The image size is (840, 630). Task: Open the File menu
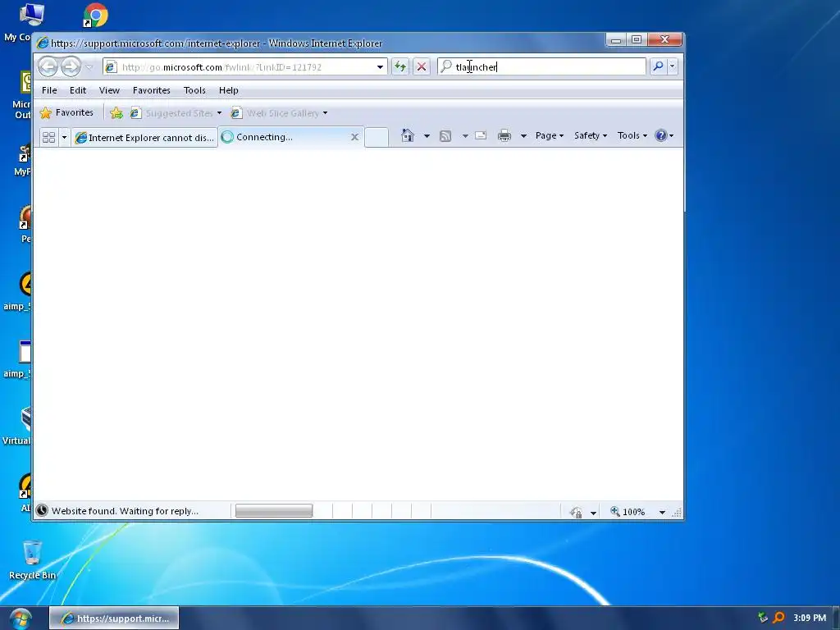click(49, 90)
